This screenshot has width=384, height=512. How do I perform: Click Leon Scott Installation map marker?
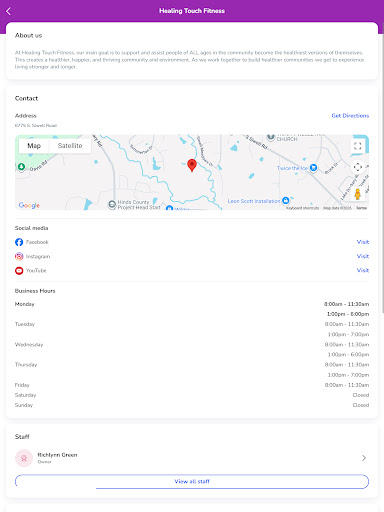coord(286,201)
